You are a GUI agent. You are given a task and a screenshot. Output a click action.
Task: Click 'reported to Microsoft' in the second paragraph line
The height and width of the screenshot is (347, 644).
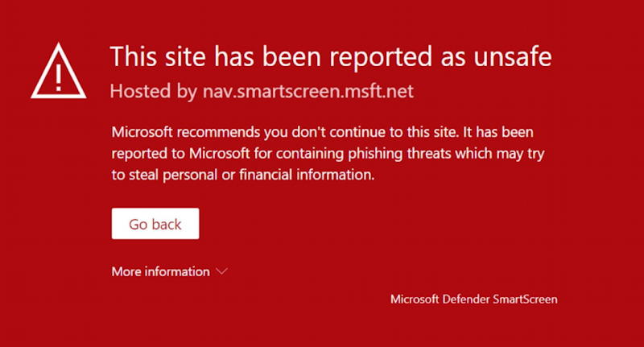[x=180, y=154]
